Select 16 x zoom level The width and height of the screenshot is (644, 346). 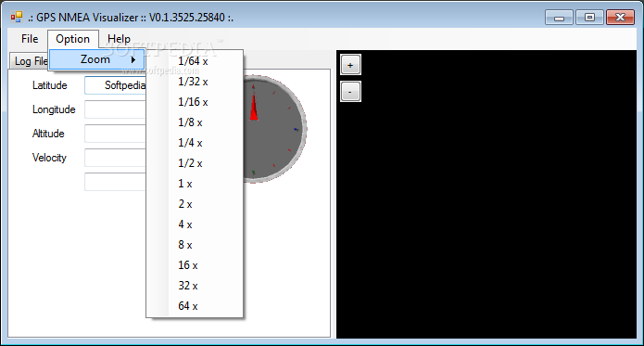pyautogui.click(x=195, y=265)
